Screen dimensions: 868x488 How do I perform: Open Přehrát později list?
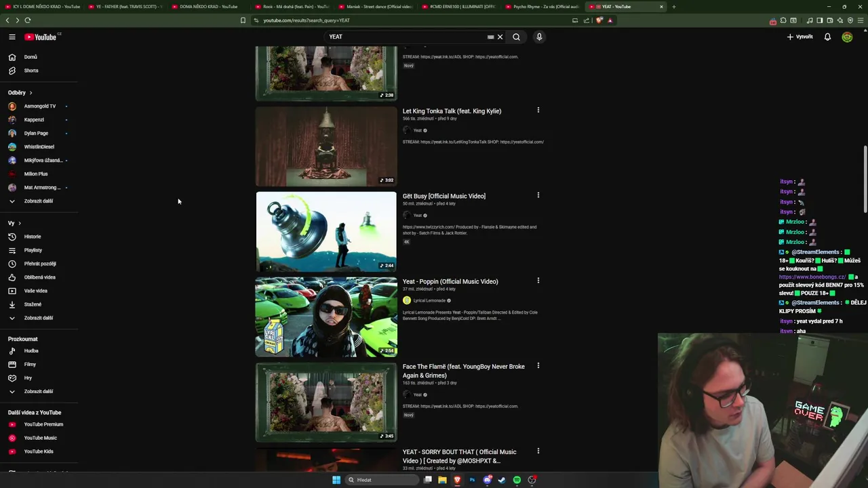(x=40, y=264)
